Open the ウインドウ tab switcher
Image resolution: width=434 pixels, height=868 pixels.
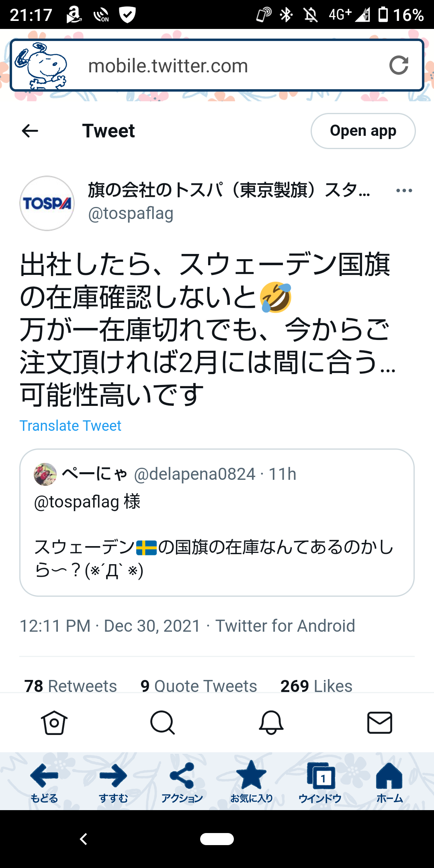[320, 782]
